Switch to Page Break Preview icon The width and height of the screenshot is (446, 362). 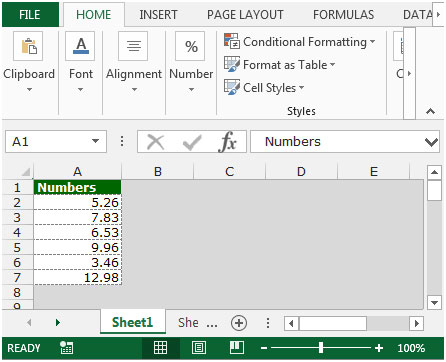point(237,348)
